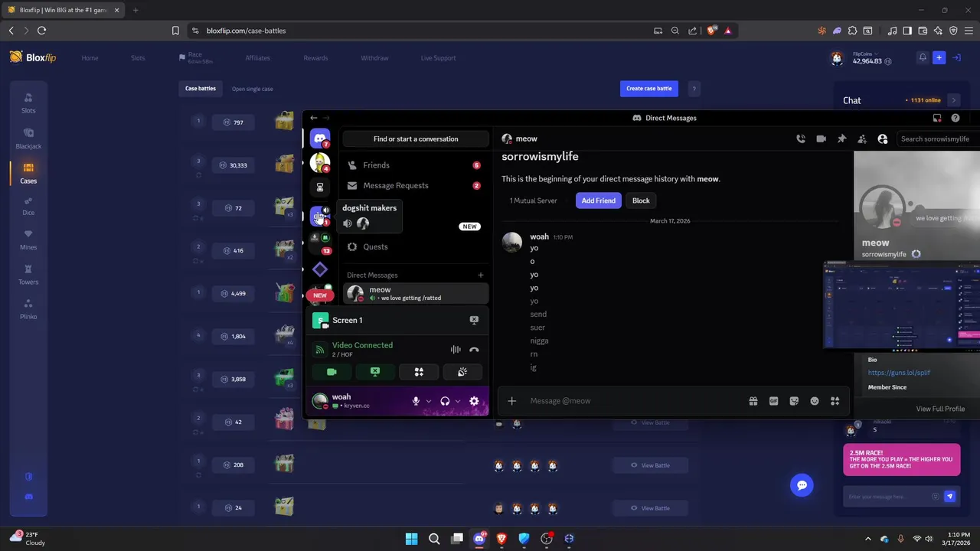Open headphone output options arrow
Image resolution: width=980 pixels, height=551 pixels.
click(x=458, y=401)
